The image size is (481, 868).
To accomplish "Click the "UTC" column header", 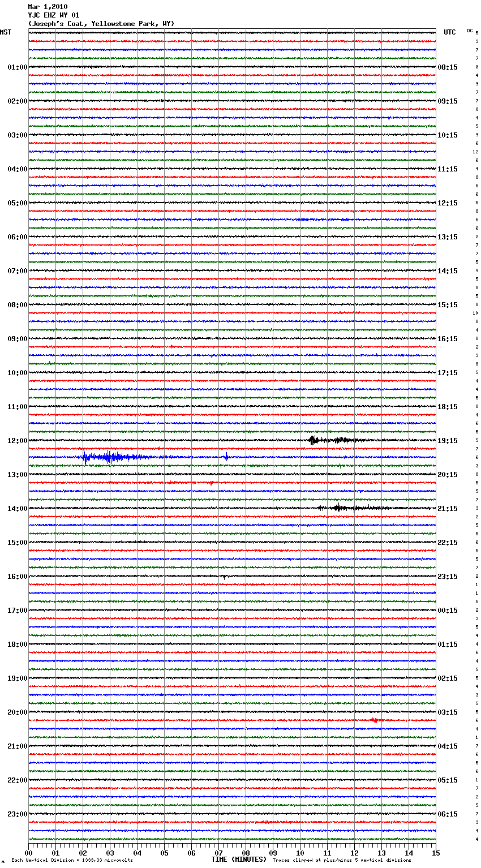I will pyautogui.click(x=450, y=32).
